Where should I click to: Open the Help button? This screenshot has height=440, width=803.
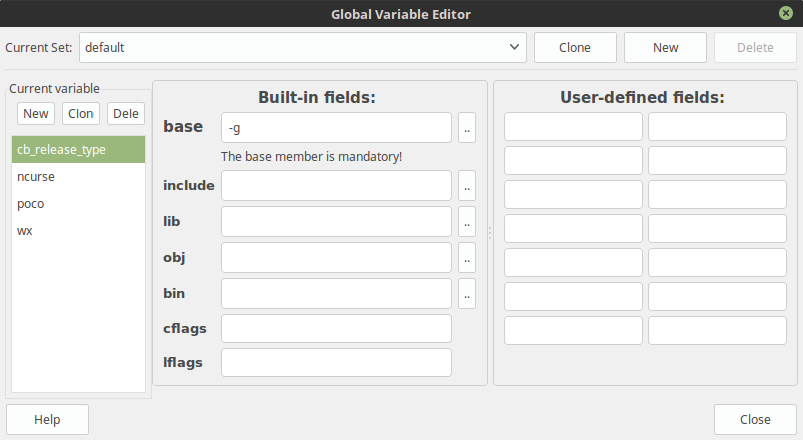[x=47, y=419]
